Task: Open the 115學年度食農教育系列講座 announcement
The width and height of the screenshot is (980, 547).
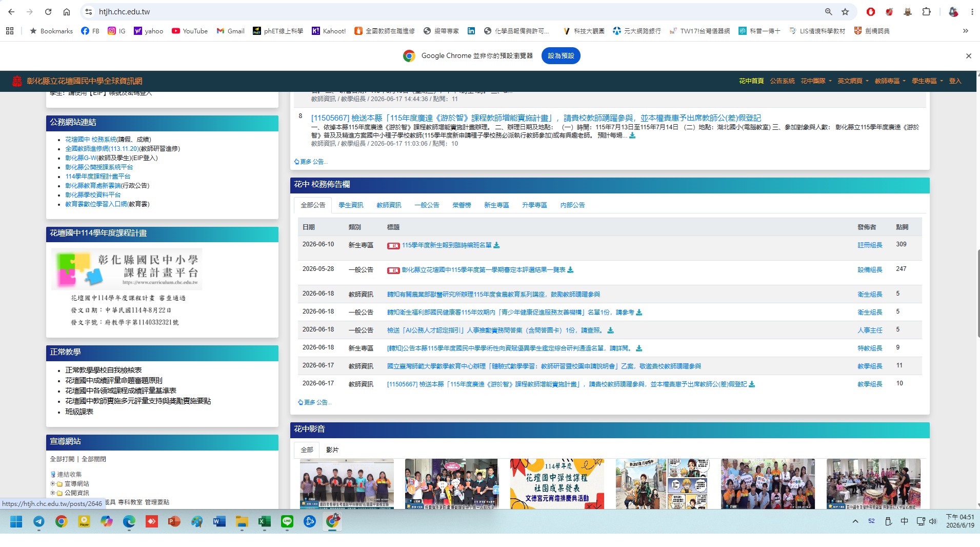Action: click(493, 295)
